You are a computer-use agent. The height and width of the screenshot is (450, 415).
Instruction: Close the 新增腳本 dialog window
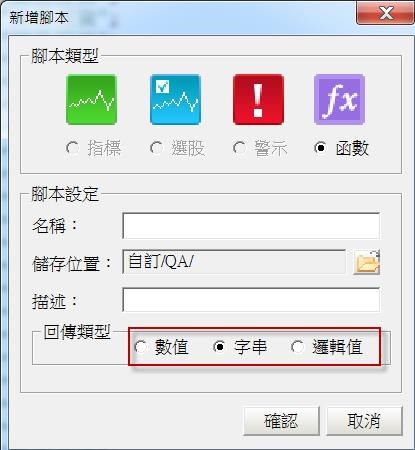pyautogui.click(x=386, y=13)
